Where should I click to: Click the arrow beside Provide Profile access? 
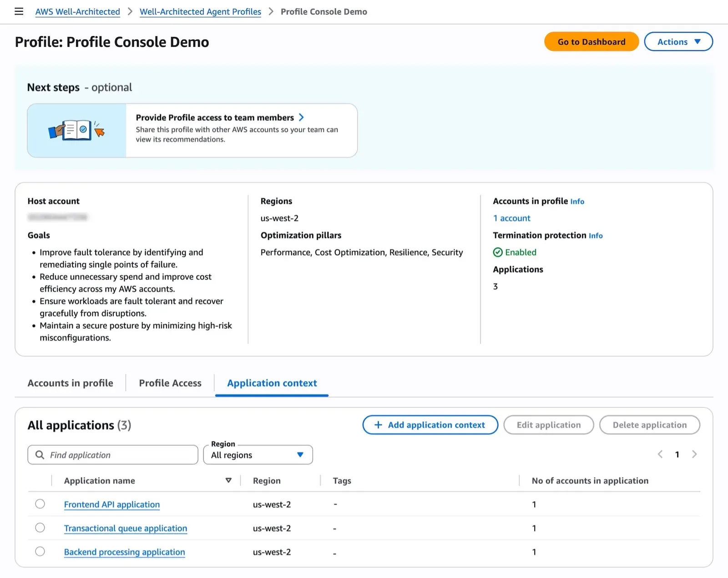tap(301, 117)
